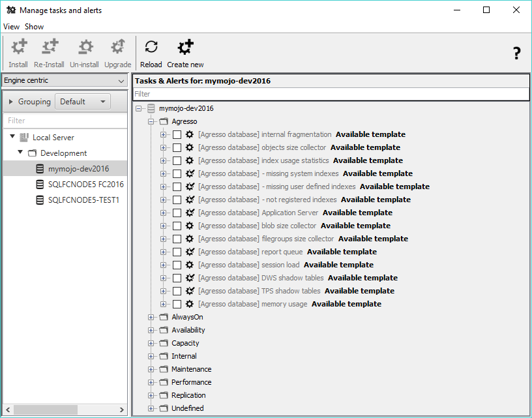Screen dimensions: 532x418
Task: Open the Show menu
Action: point(34,26)
